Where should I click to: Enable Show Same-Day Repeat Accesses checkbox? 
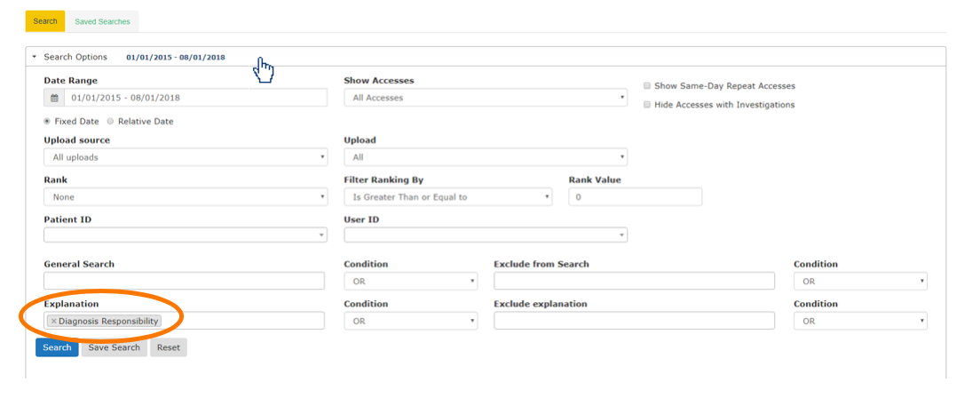pos(647,86)
